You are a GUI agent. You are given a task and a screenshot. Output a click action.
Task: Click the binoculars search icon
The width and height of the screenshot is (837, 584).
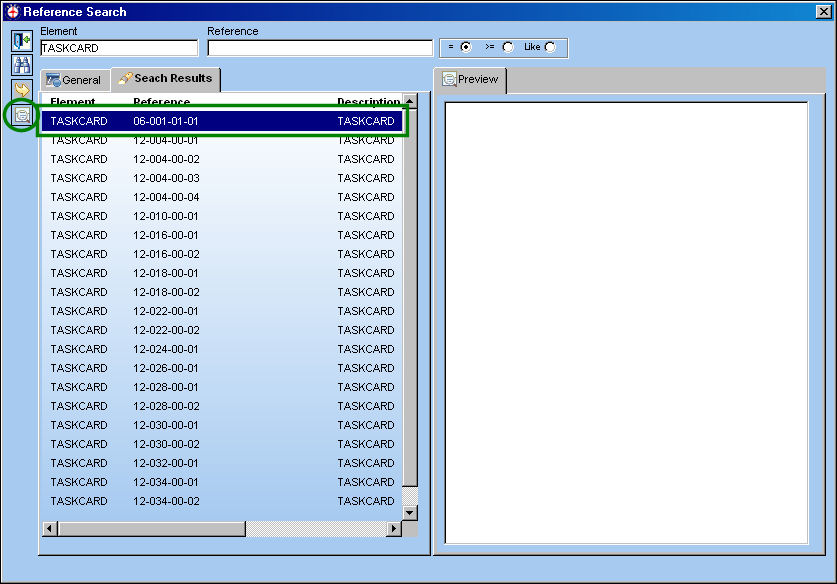pos(22,65)
